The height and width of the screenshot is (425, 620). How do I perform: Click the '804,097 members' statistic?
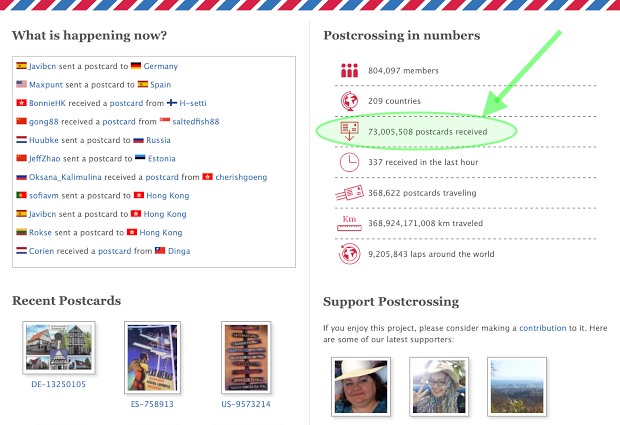[403, 71]
